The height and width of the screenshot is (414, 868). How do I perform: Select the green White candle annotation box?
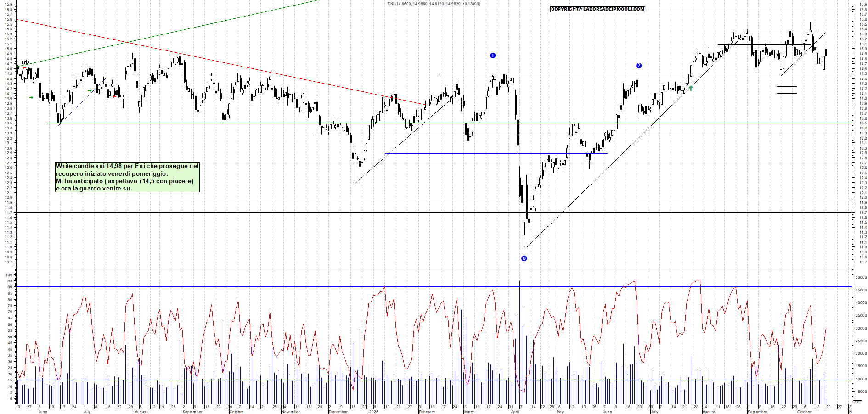[127, 177]
